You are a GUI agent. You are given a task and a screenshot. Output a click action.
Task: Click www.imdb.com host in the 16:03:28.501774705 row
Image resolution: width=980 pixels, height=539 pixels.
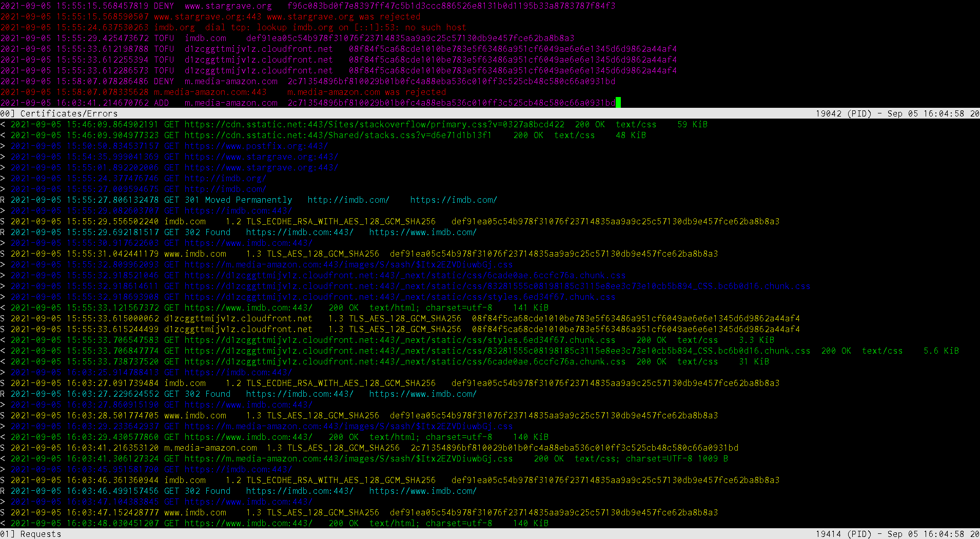(195, 415)
